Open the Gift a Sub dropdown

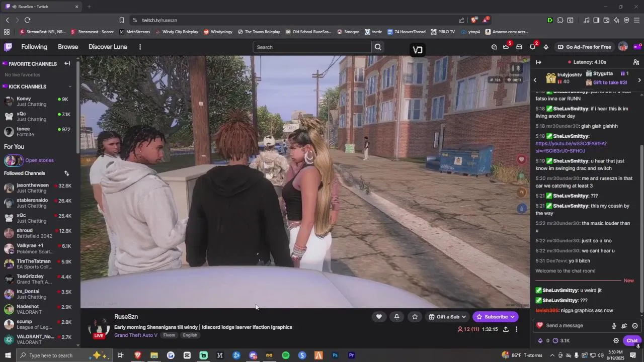pos(447,317)
